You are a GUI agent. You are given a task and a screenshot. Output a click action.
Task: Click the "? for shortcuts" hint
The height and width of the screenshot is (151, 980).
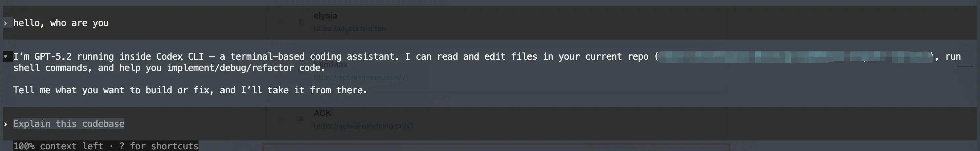(x=158, y=146)
